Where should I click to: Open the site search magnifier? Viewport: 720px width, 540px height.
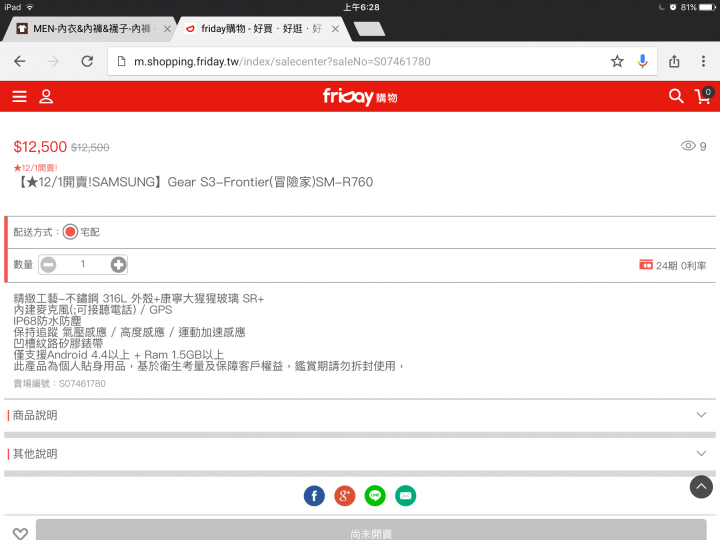click(x=676, y=96)
